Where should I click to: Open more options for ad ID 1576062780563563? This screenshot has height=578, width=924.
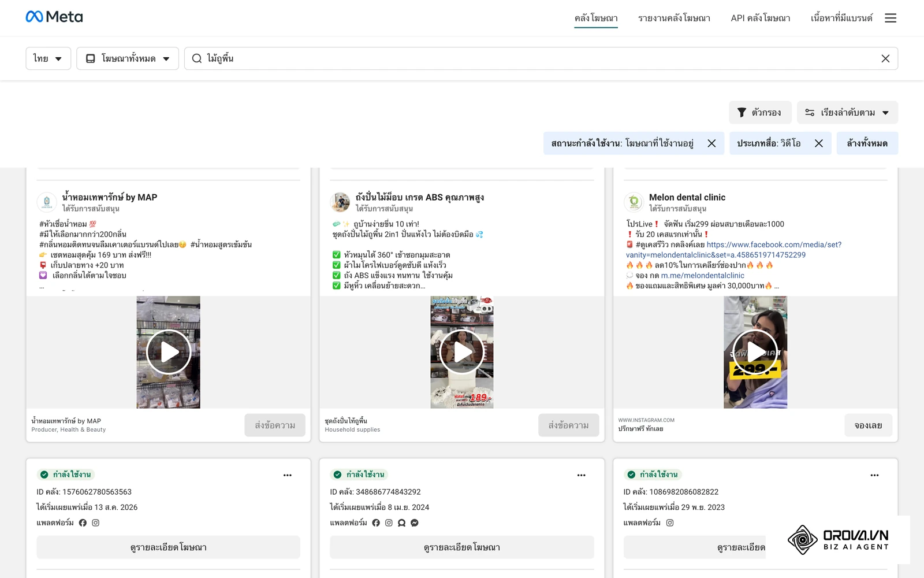coord(288,475)
